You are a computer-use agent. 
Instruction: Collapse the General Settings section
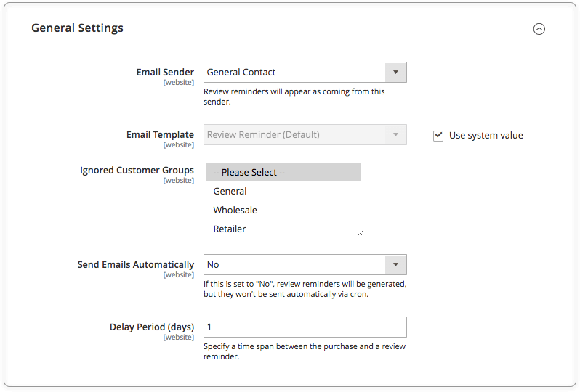click(539, 29)
